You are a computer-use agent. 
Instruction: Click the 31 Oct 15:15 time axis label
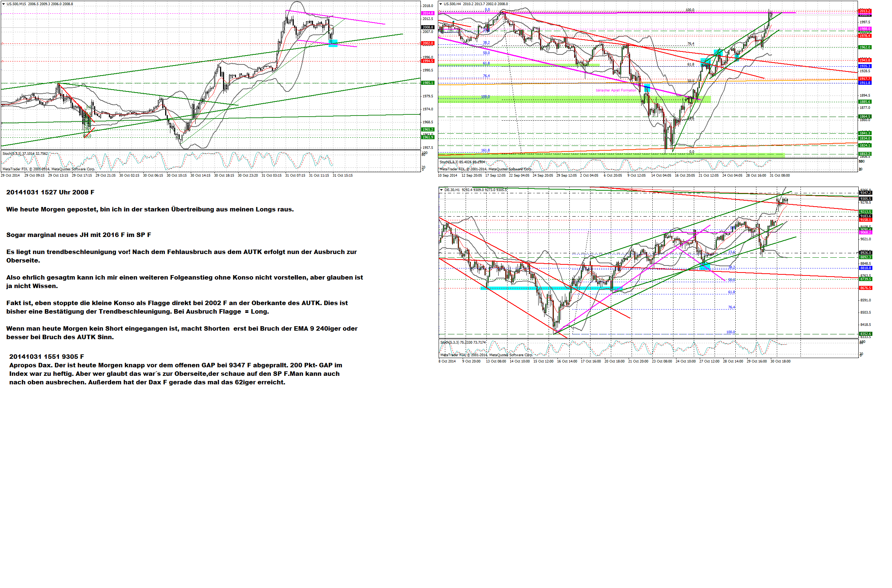(x=343, y=176)
